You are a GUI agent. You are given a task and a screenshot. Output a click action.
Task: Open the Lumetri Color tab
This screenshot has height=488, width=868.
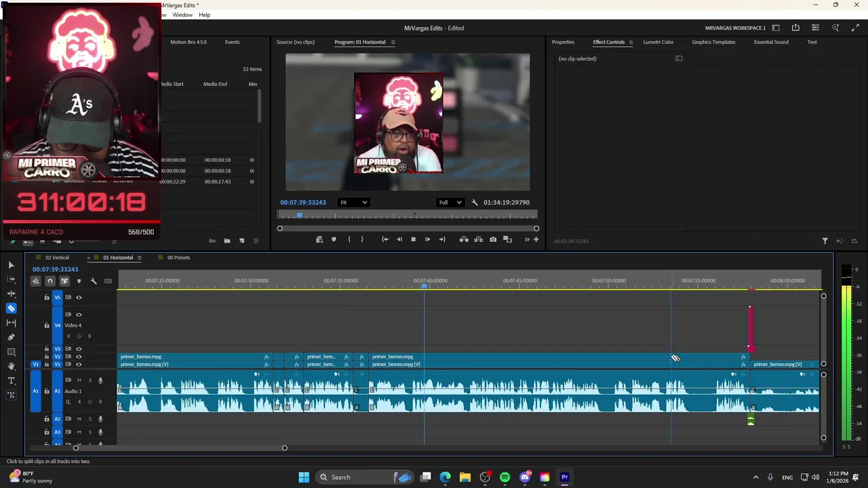(x=658, y=42)
